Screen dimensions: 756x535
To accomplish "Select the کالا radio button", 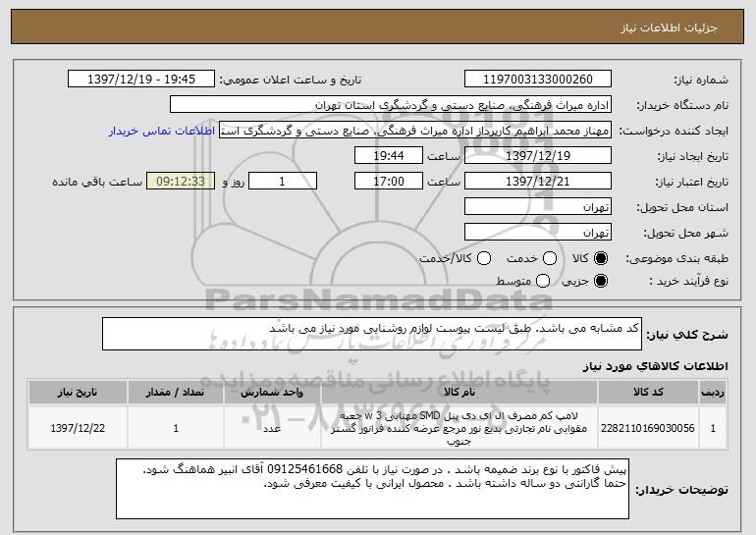I will (x=601, y=258).
